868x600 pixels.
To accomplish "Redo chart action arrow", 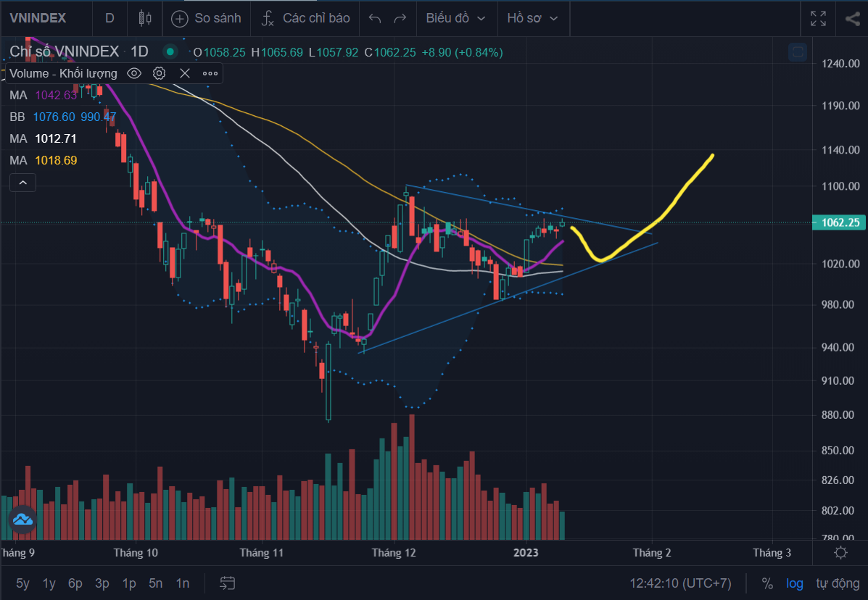I will click(400, 19).
